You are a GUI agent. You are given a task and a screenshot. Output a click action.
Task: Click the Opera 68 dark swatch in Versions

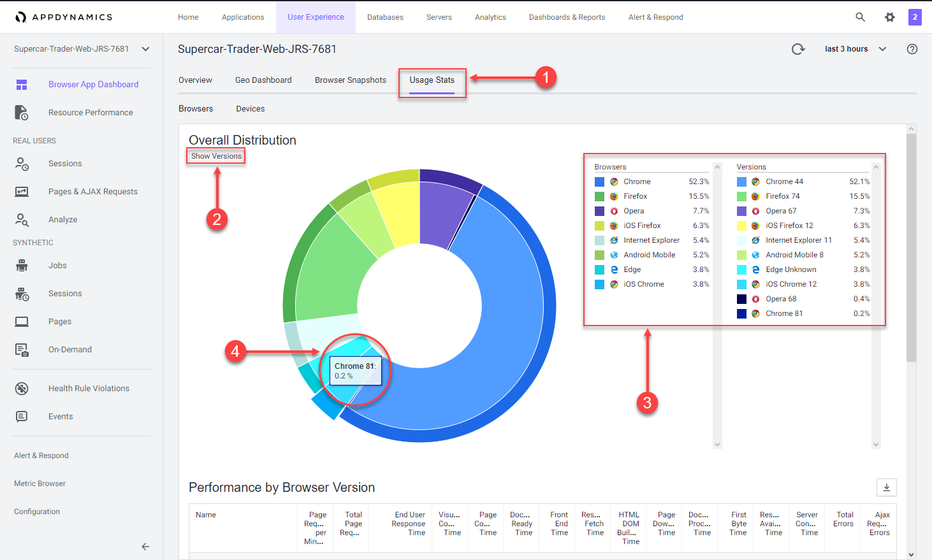click(x=741, y=299)
